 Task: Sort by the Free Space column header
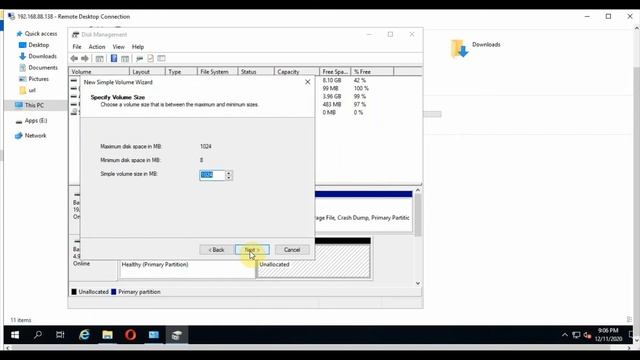coord(335,71)
